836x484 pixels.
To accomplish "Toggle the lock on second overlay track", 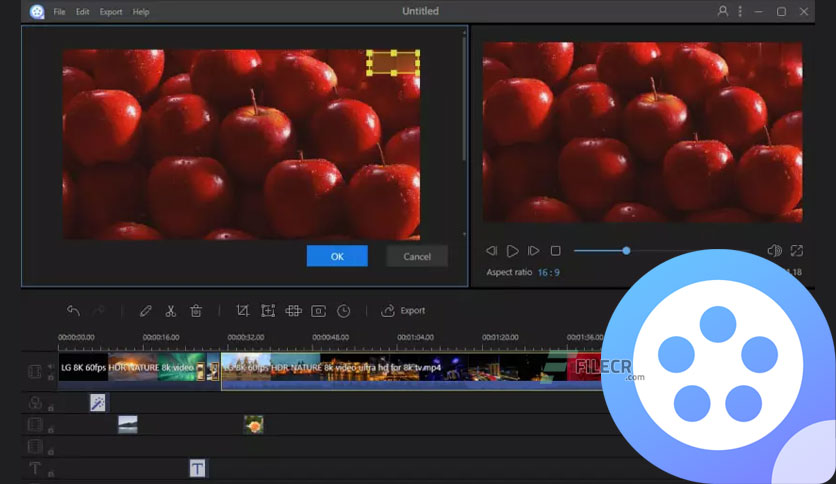I will point(51,451).
